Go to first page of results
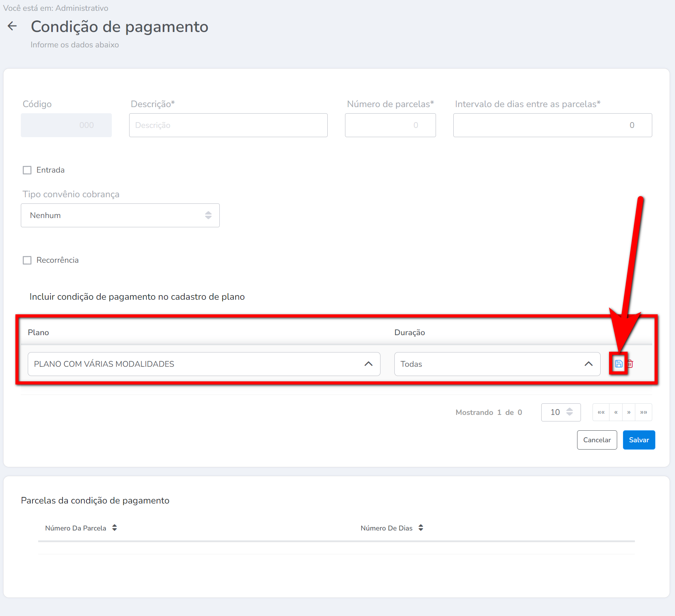 coord(601,412)
